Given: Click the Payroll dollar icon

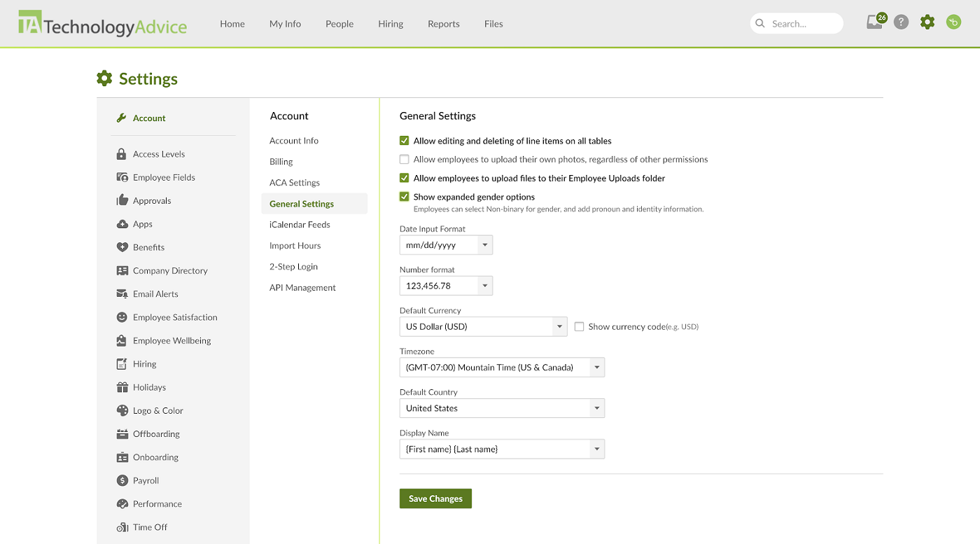Looking at the screenshot, I should click(122, 480).
